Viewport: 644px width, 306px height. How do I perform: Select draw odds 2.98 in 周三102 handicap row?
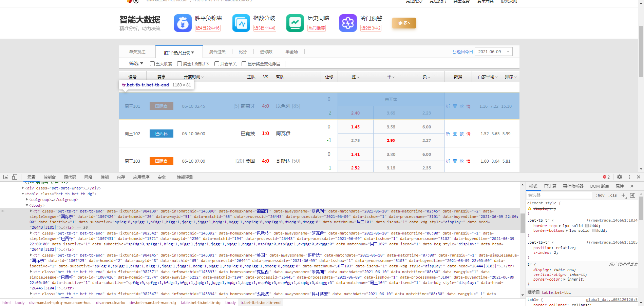(391, 140)
